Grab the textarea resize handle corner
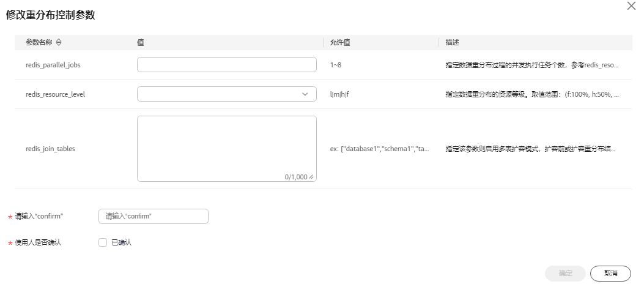Viewport: 644px width, 284px height. (311, 177)
